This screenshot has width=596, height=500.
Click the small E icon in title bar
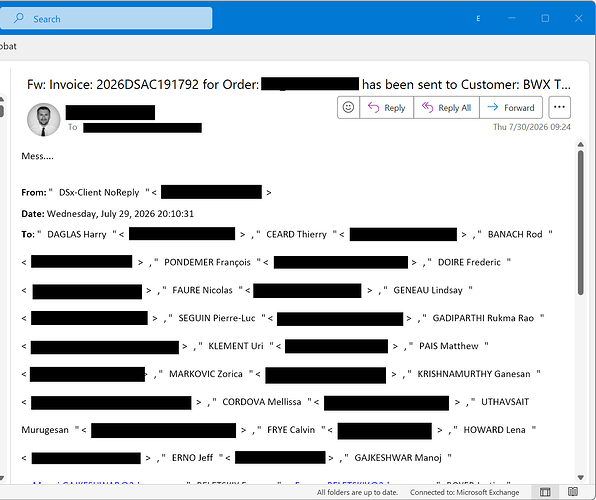(478, 18)
